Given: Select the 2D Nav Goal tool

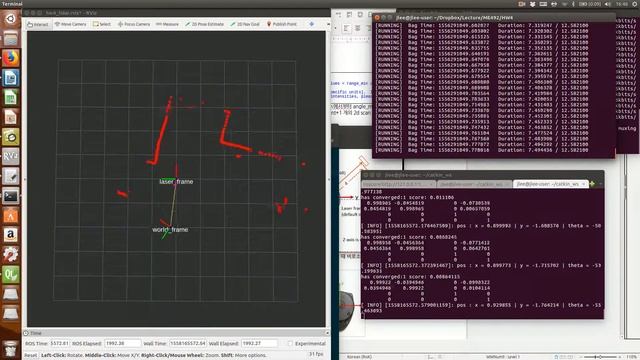Looking at the screenshot, I should [245, 24].
